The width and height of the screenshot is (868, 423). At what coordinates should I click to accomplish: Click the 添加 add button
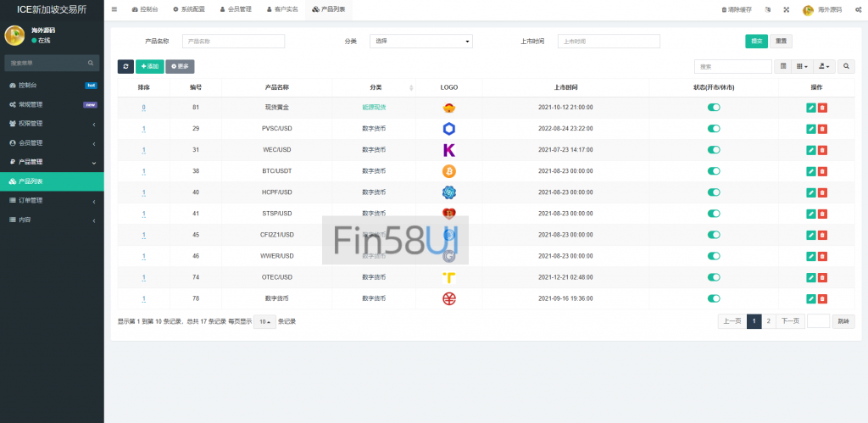(x=149, y=66)
